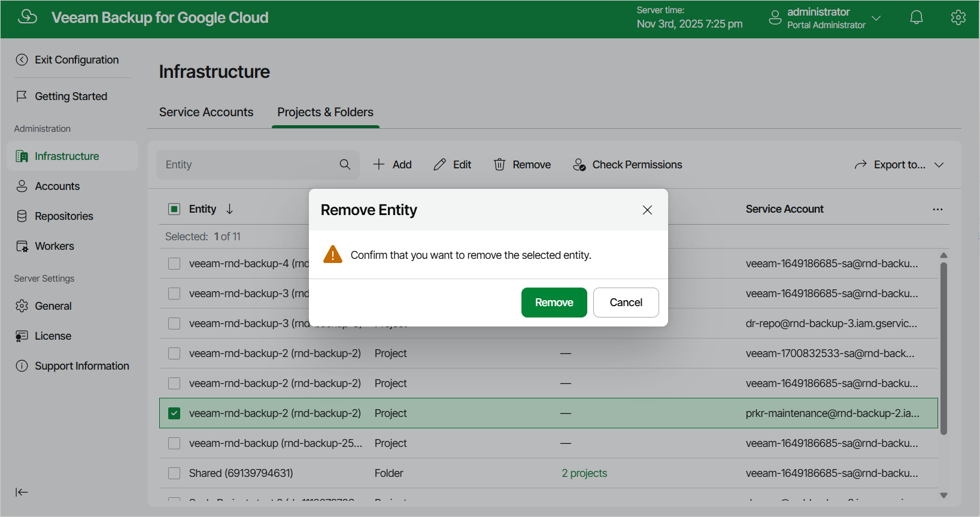Click the veeam-1700832533-sa@rnd-back... cell
The width and height of the screenshot is (980, 517).
830,353
